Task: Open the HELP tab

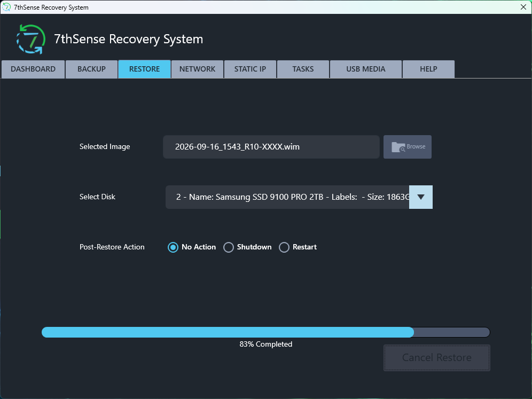Action: coord(428,69)
